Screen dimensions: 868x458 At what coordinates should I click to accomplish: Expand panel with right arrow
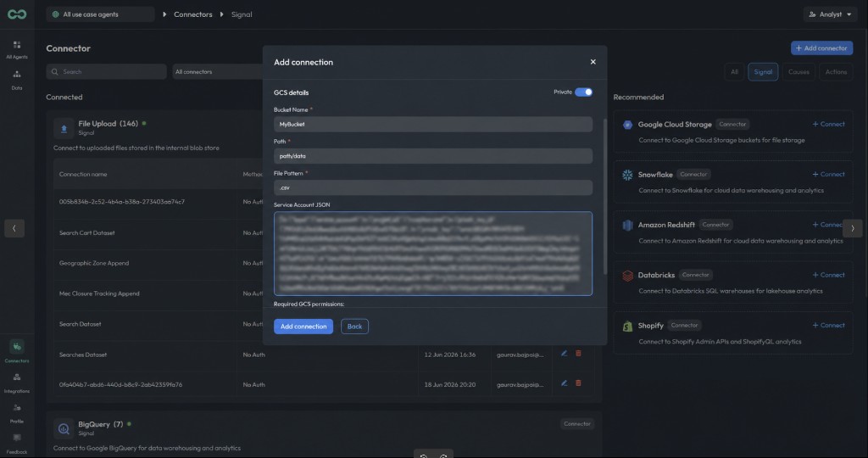(853, 228)
